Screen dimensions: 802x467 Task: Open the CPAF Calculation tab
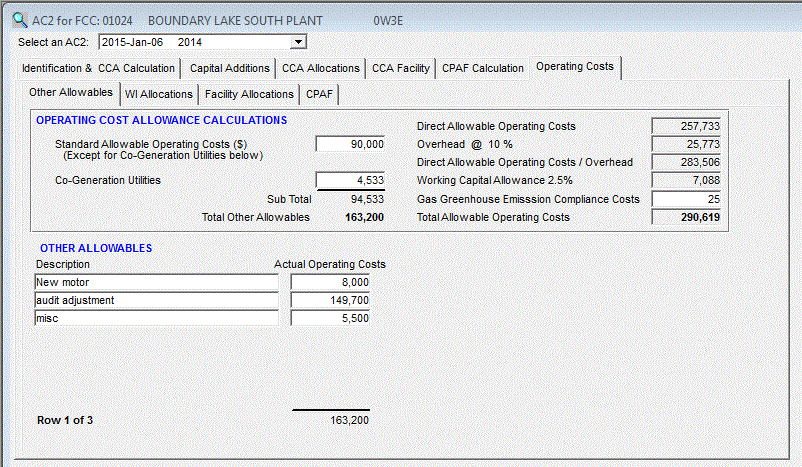click(x=483, y=68)
